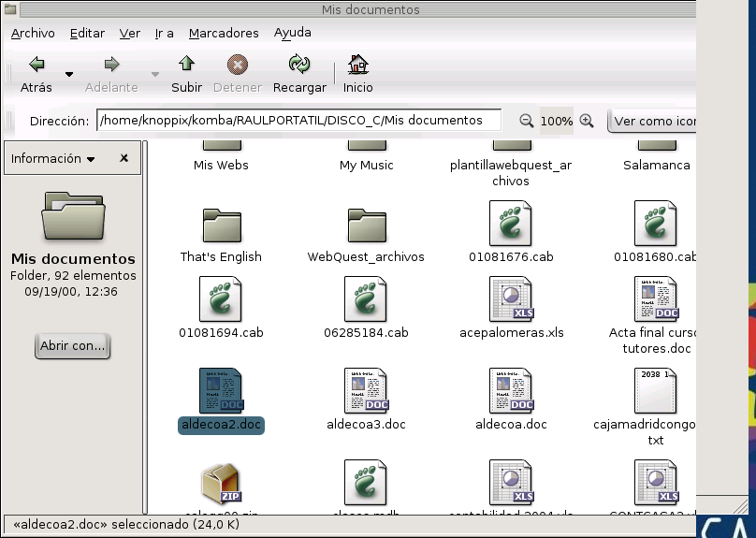Reset zoom by clicking 100% label
The width and height of the screenshot is (756, 538).
[x=557, y=121]
